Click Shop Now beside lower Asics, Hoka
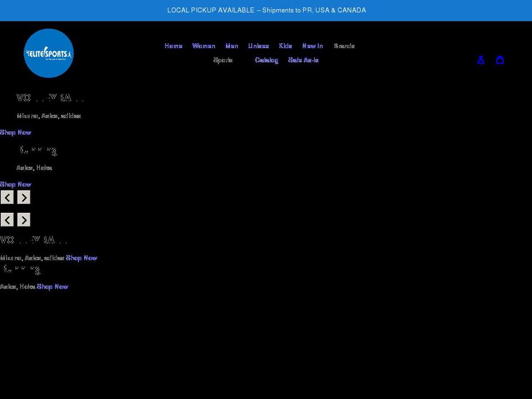 (53, 287)
